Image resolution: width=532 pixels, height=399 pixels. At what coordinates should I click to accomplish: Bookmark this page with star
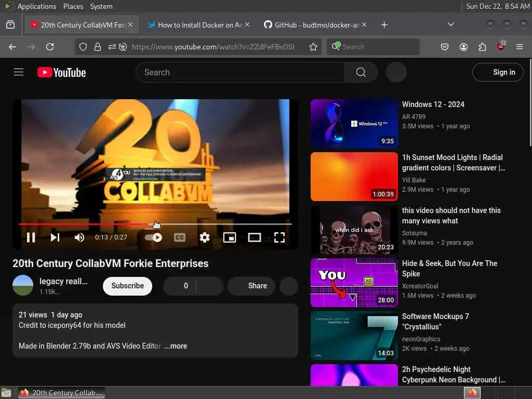[x=313, y=47]
